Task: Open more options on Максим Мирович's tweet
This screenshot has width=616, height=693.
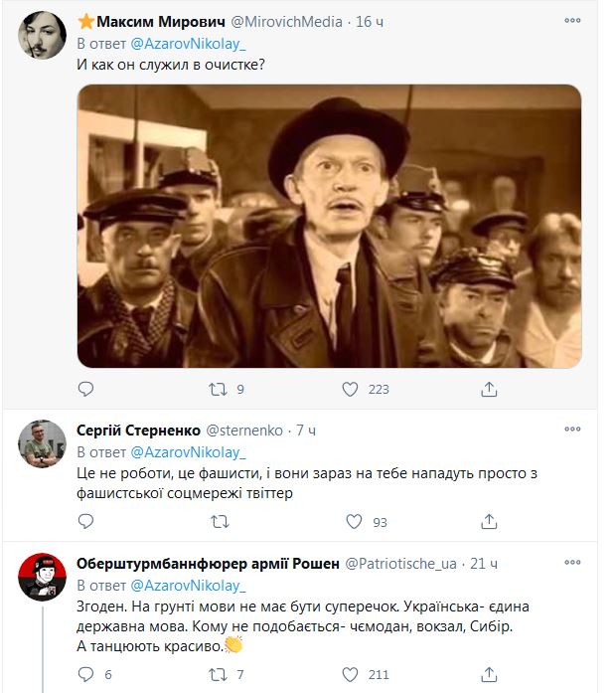Action: (572, 21)
